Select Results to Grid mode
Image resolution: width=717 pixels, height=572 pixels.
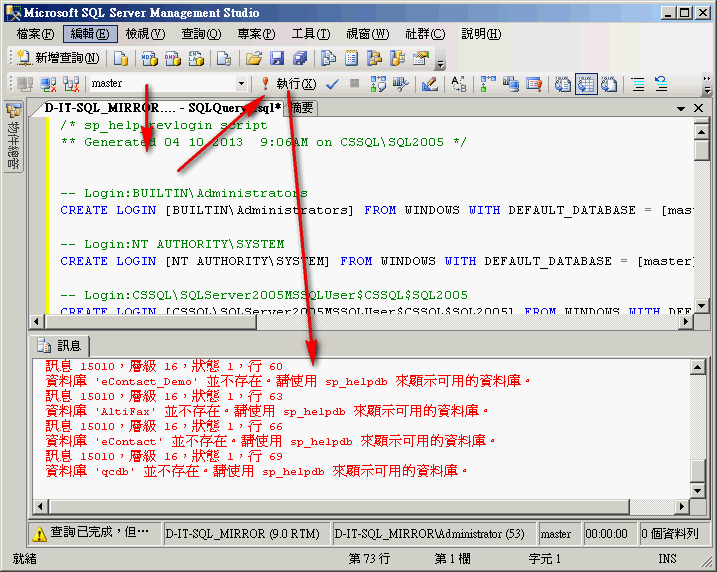(x=586, y=84)
